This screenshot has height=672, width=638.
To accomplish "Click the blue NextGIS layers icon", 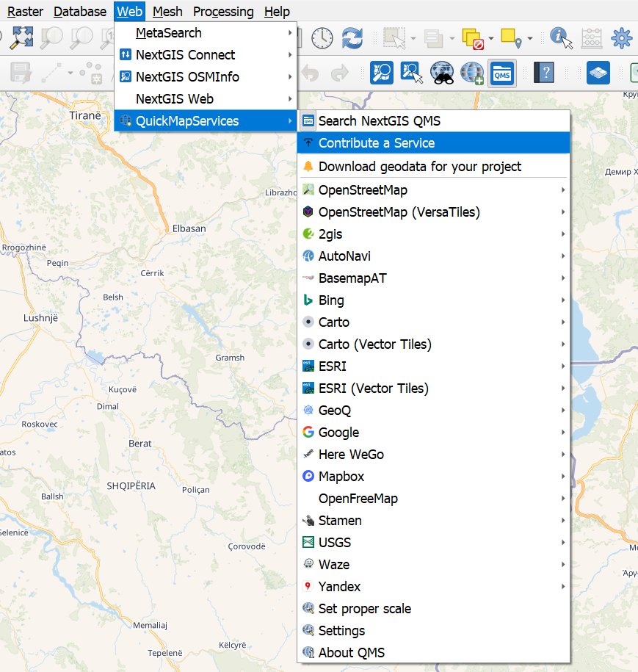I will point(598,73).
